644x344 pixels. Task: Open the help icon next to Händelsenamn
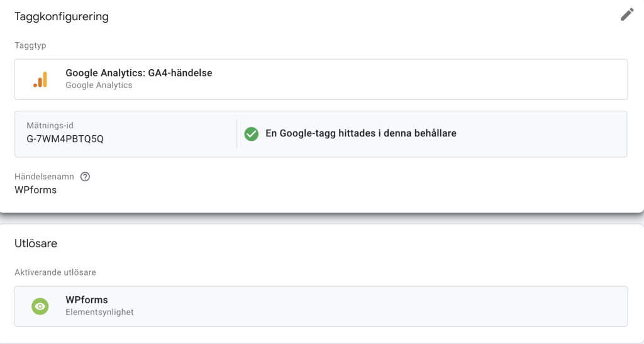point(85,177)
